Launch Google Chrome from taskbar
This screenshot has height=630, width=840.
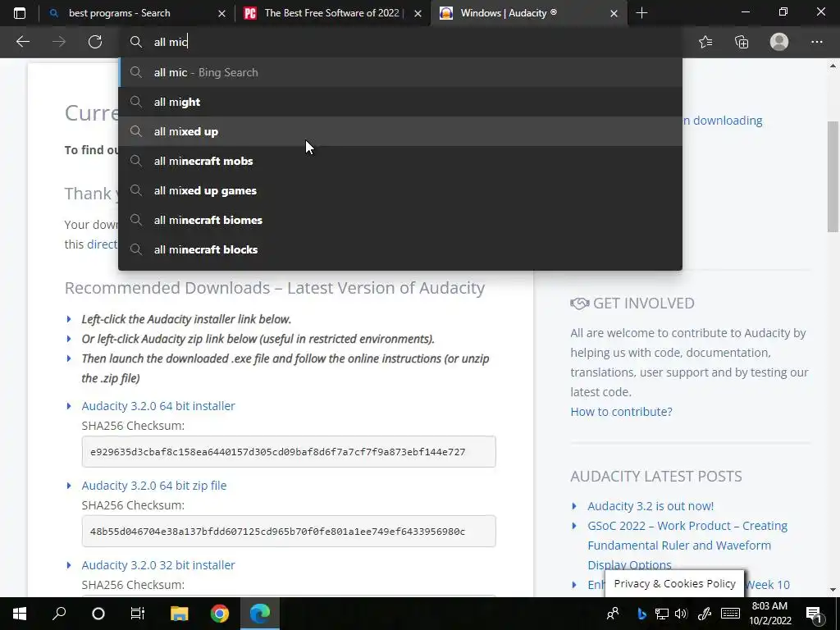220,614
